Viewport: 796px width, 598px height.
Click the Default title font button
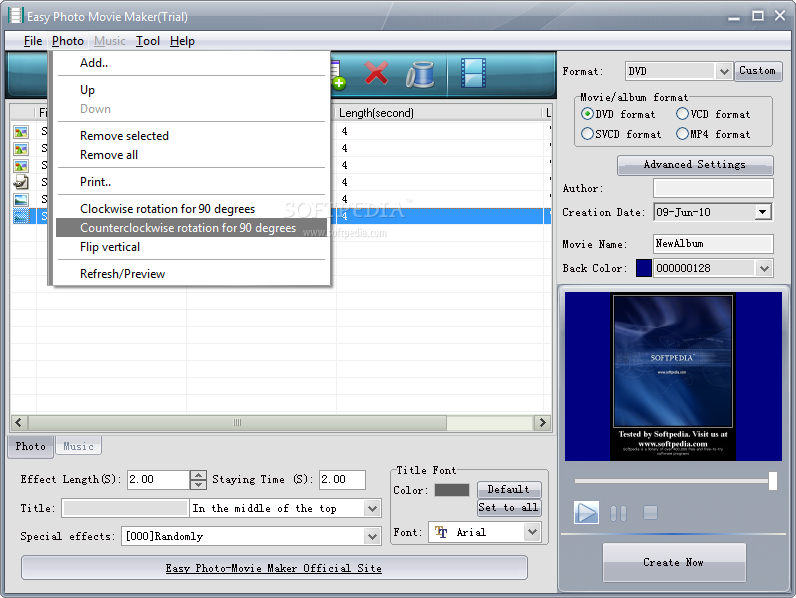tap(509, 489)
